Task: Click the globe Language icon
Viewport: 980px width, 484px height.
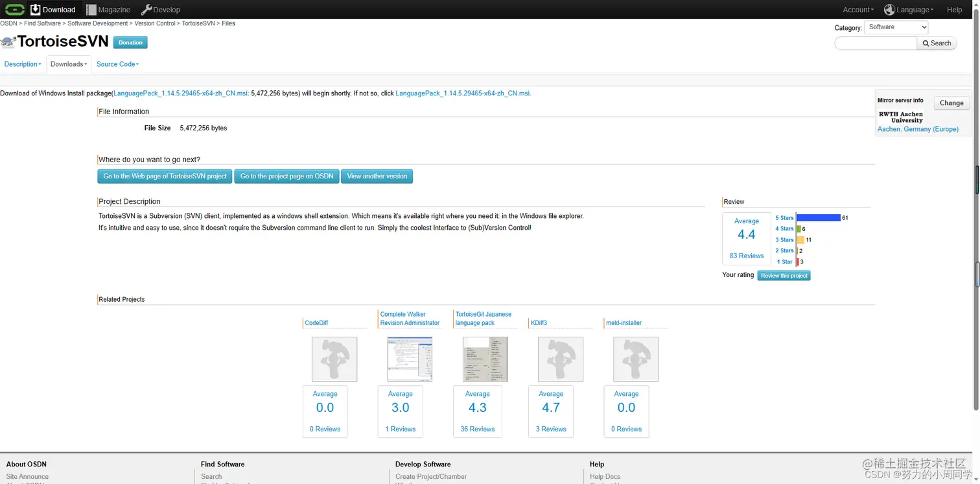Action: coord(889,10)
